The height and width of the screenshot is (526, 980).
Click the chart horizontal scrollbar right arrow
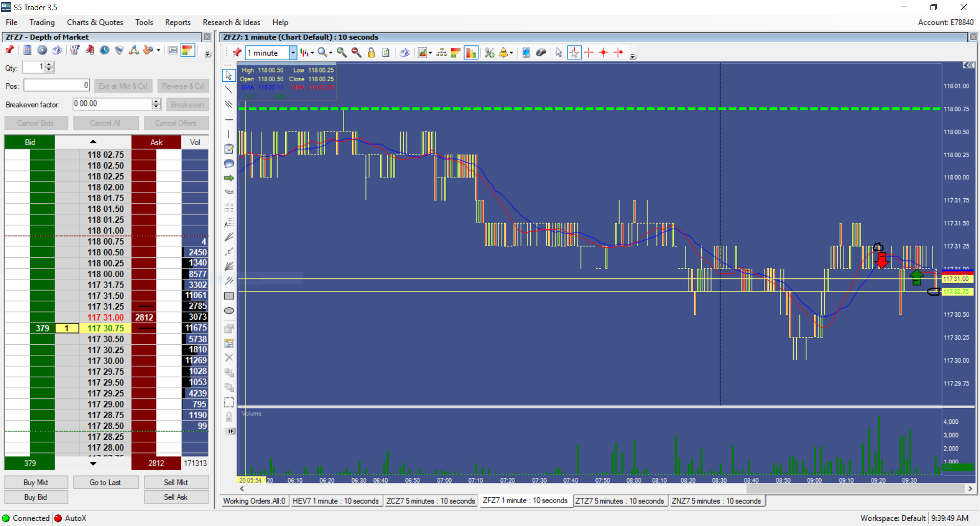(x=970, y=489)
